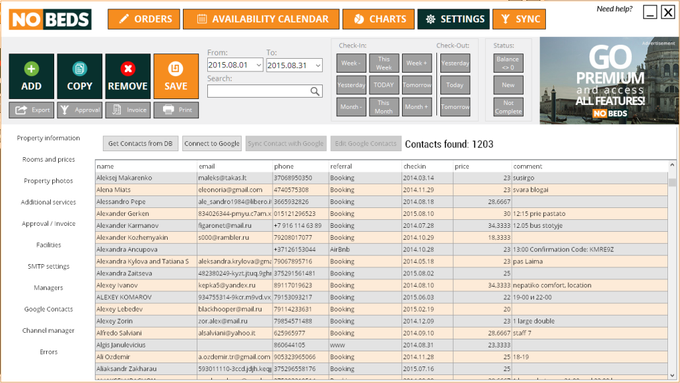
Task: Click the Print printer icon button
Action: coord(176,110)
